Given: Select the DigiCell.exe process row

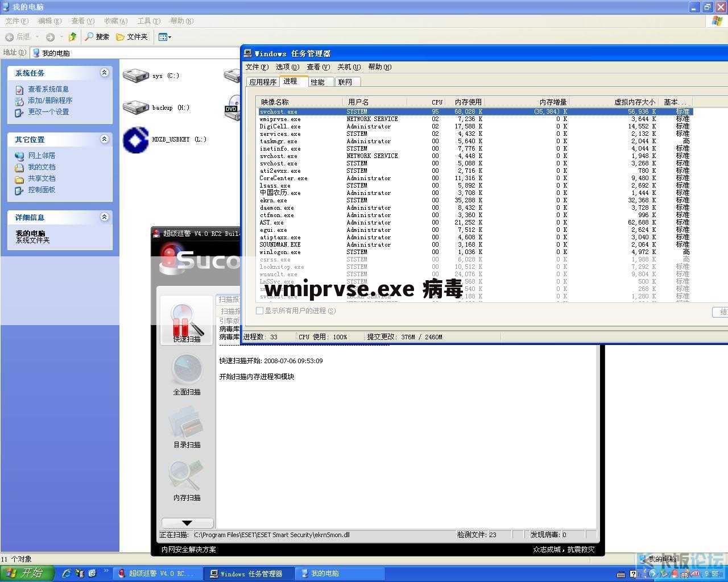Looking at the screenshot, I should (x=475, y=127).
